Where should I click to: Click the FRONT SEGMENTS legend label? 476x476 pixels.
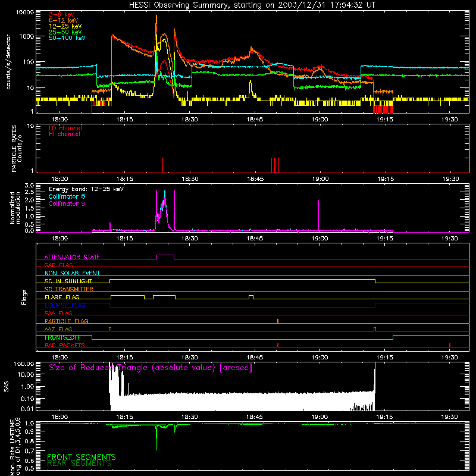point(82,457)
